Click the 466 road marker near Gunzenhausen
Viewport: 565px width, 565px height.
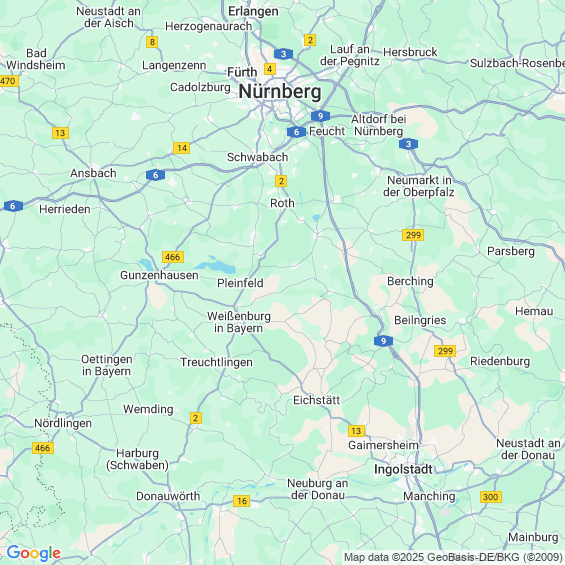[x=173, y=257]
